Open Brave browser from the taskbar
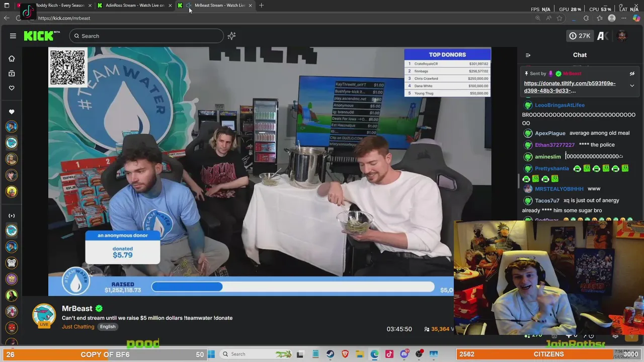Image resolution: width=644 pixels, height=362 pixels. pos(345,354)
